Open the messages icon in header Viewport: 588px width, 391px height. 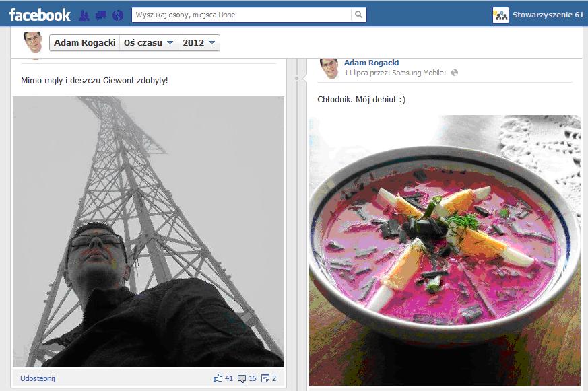coord(101,15)
